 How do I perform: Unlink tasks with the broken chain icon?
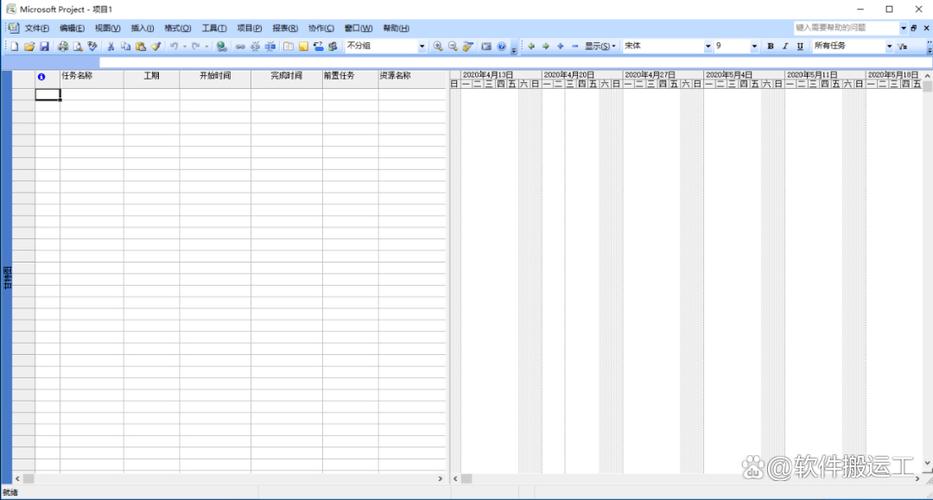coord(255,46)
